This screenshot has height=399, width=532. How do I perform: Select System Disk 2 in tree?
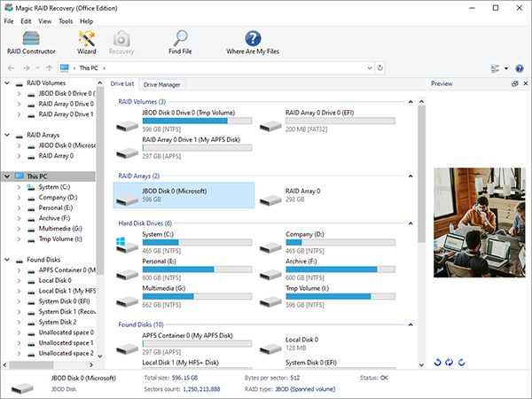click(58, 322)
